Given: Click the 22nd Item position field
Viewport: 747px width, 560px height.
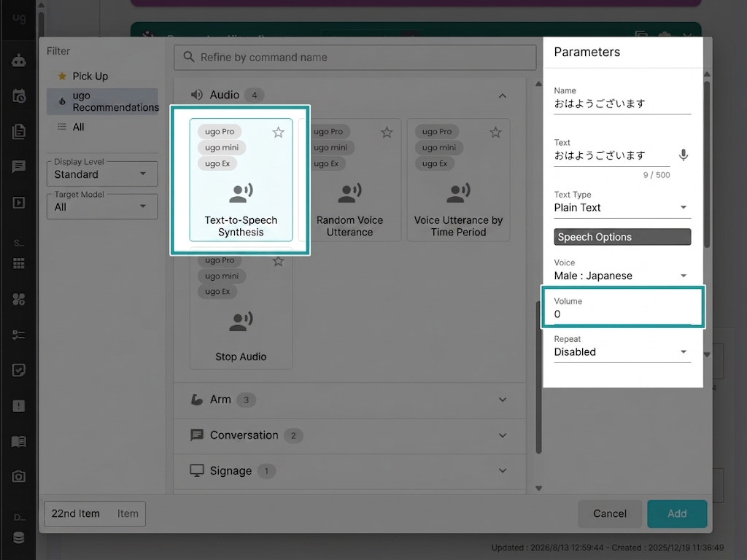Looking at the screenshot, I should point(95,513).
